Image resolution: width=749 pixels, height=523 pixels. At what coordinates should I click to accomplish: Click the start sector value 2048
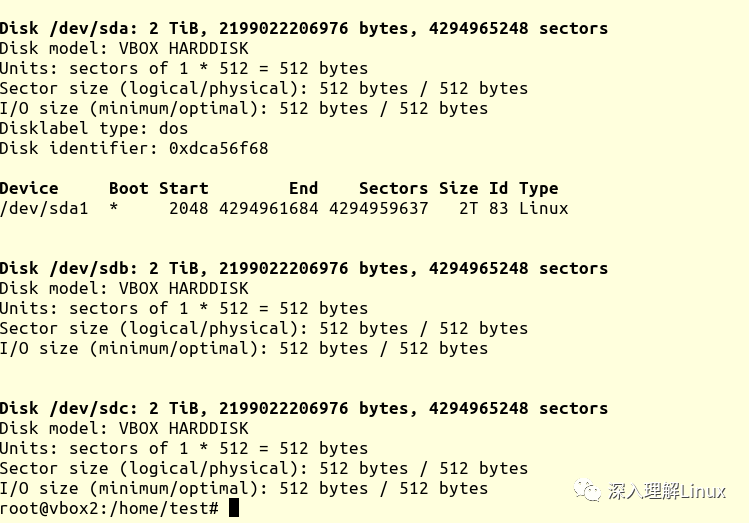click(188, 208)
